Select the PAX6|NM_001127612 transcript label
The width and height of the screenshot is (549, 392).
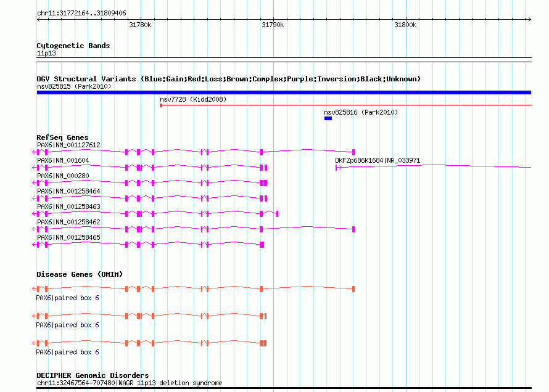pyautogui.click(x=68, y=145)
